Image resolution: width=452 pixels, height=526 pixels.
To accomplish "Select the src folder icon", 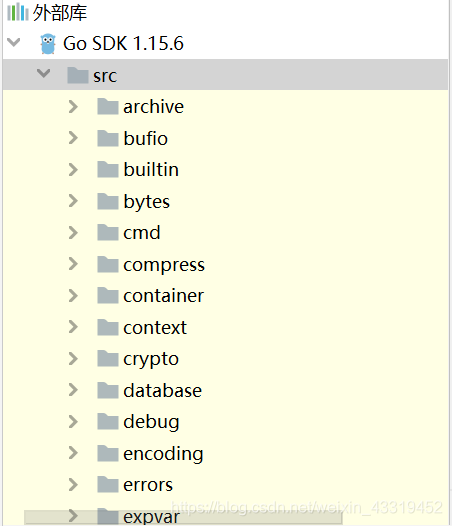I will 78,75.
